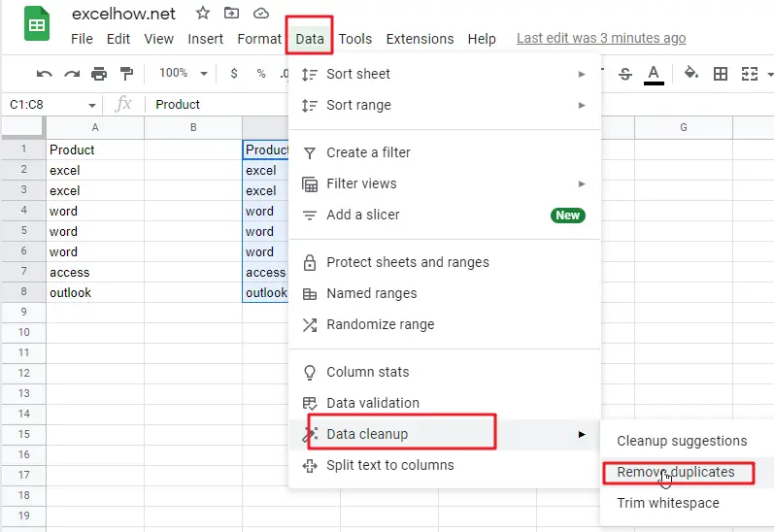Screen dimensions: 774x532
Task: Open the Tools menu
Action: click(354, 39)
